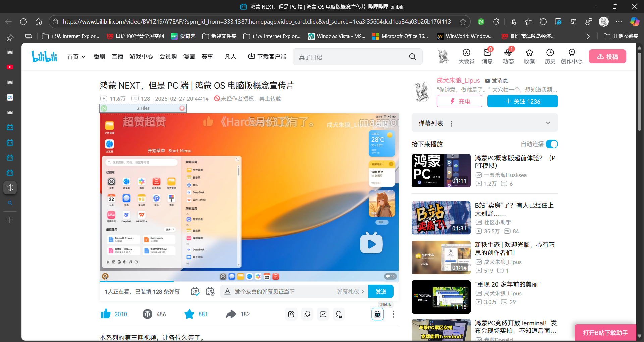Click the bilibili logo
Viewport: 644px width, 342px height.
44,56
